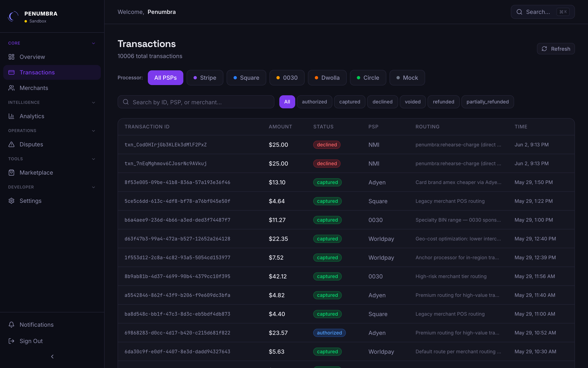Open the Settings page
588x368 pixels.
[x=52, y=201]
